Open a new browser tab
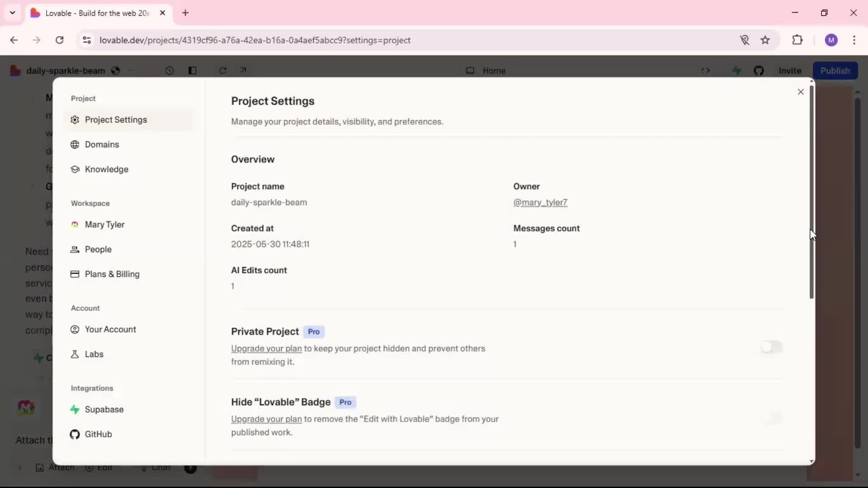This screenshot has height=488, width=868. [x=185, y=13]
